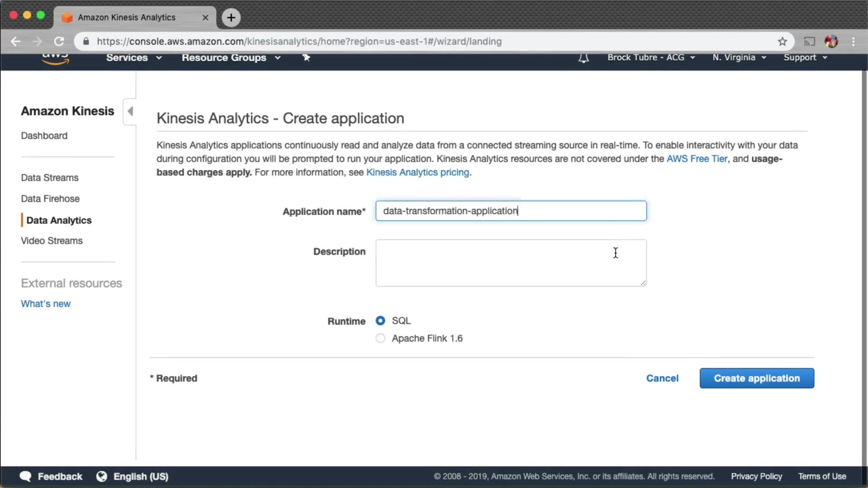
Task: Select Apache Flink 1.6 runtime
Action: point(380,338)
